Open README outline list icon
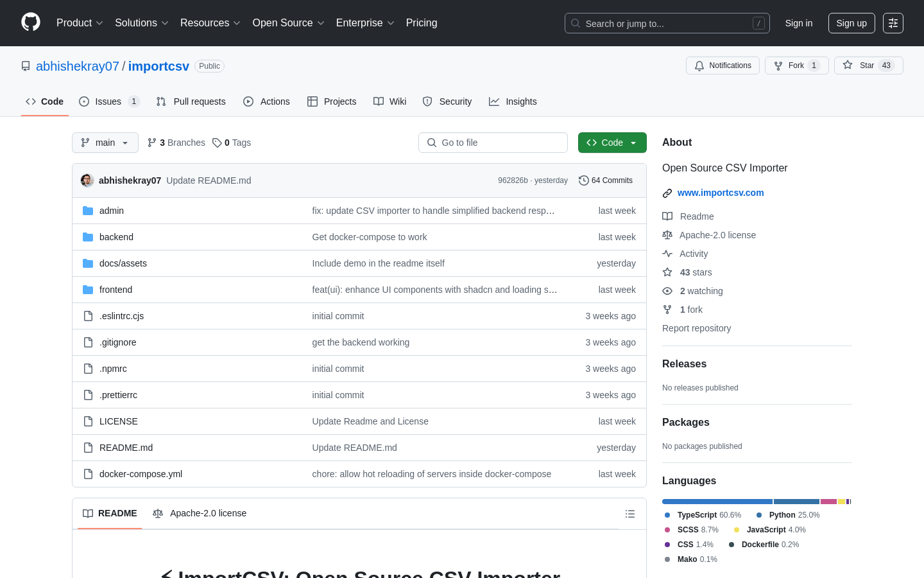Viewport: 924px width, 578px height. (x=630, y=514)
